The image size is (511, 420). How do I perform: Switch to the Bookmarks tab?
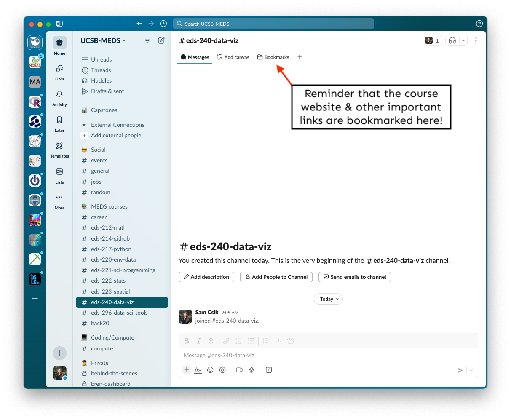tap(273, 57)
